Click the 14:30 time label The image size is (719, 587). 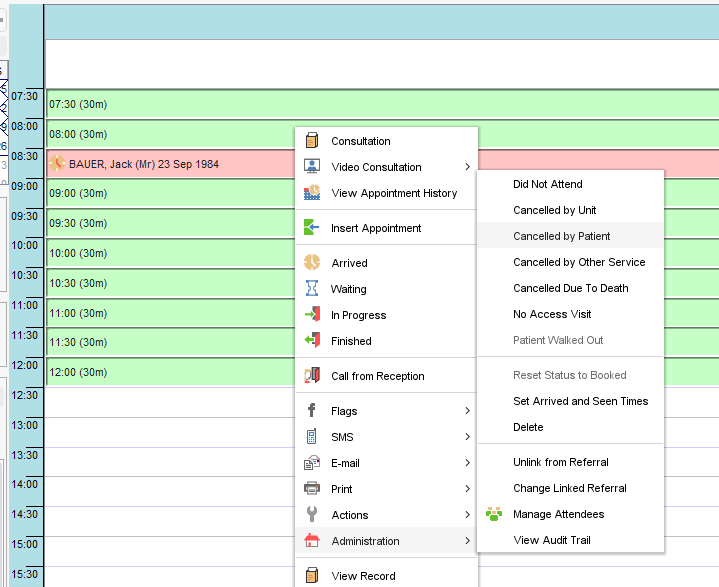24,514
